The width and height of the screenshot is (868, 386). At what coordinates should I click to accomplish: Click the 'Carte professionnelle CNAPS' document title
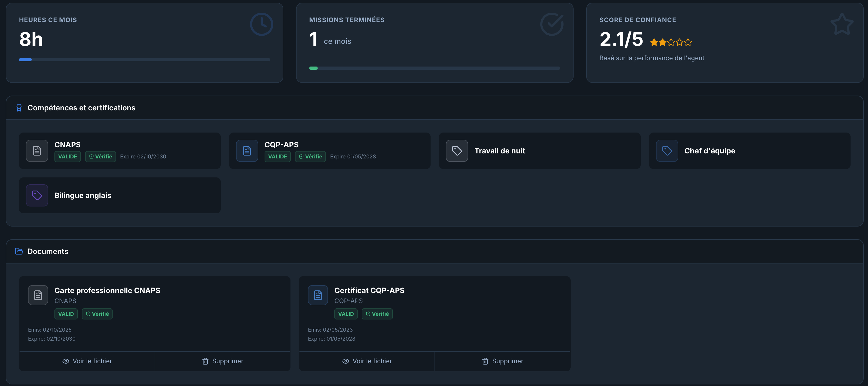click(107, 290)
